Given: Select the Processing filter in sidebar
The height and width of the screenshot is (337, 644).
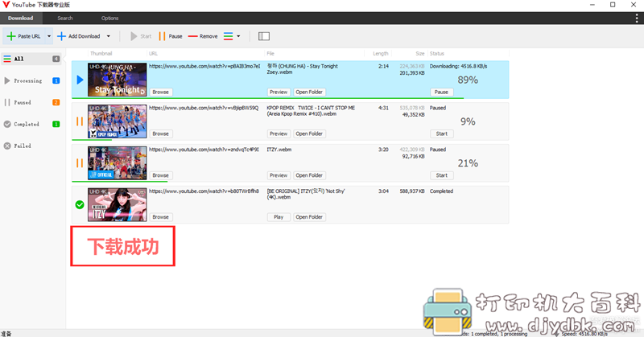Looking at the screenshot, I should point(31,80).
